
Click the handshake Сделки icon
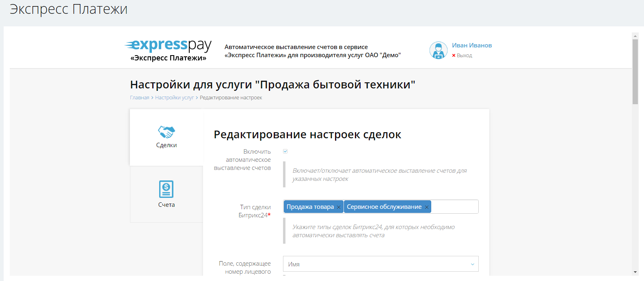(x=166, y=132)
